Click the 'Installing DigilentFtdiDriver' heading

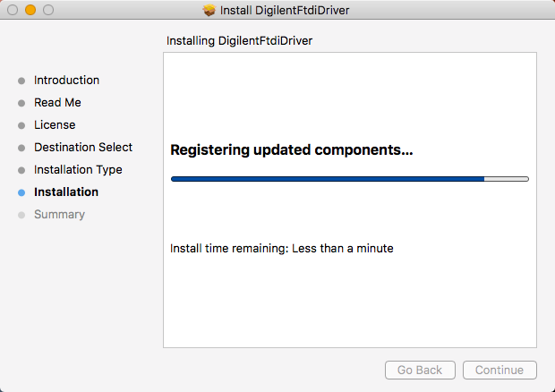239,41
